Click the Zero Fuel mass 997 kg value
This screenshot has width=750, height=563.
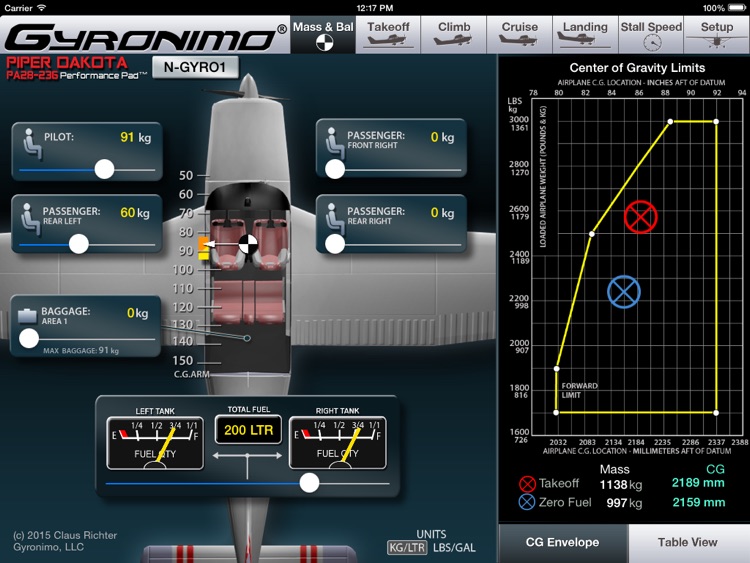tap(624, 503)
